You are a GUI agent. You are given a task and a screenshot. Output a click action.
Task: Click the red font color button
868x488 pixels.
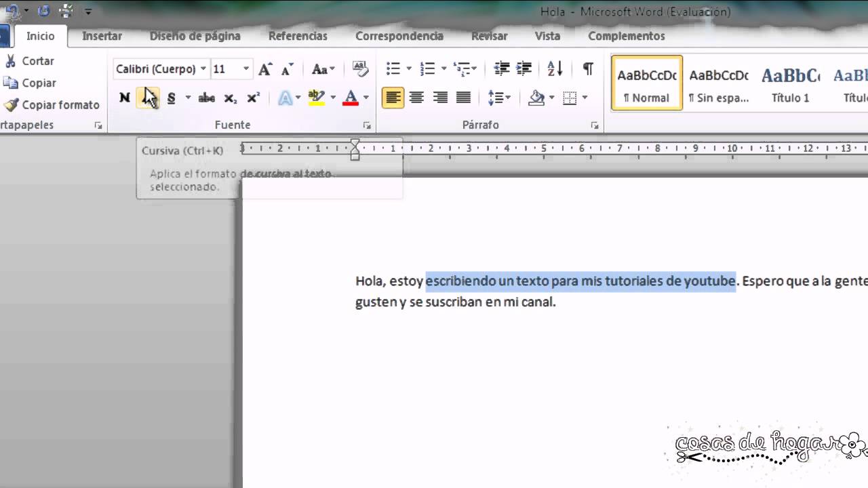click(x=351, y=98)
